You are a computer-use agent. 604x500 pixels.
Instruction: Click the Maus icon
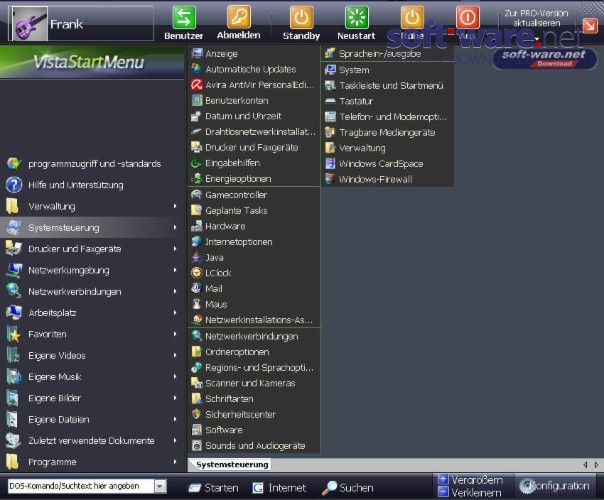(196, 304)
